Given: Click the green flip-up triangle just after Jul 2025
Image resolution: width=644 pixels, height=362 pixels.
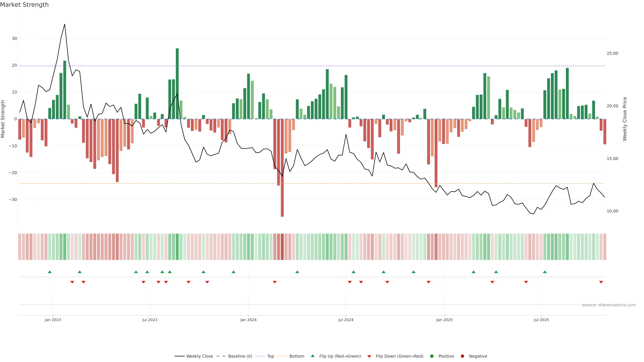Looking at the screenshot, I should click(x=545, y=272).
